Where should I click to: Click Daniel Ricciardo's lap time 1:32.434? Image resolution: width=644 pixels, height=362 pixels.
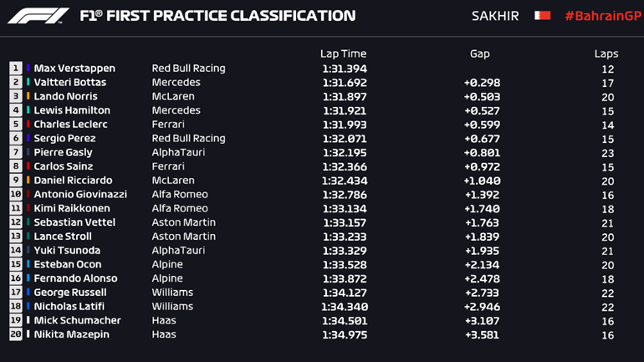(x=344, y=181)
